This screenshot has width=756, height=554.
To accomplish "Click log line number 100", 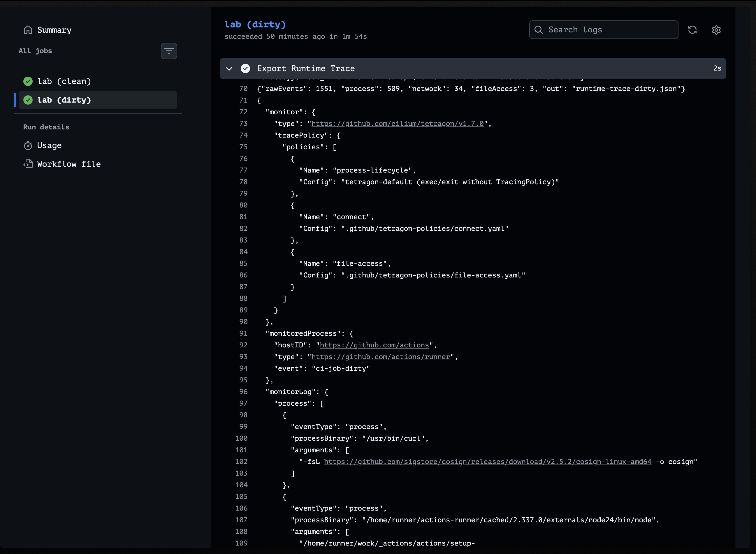I will pos(242,438).
